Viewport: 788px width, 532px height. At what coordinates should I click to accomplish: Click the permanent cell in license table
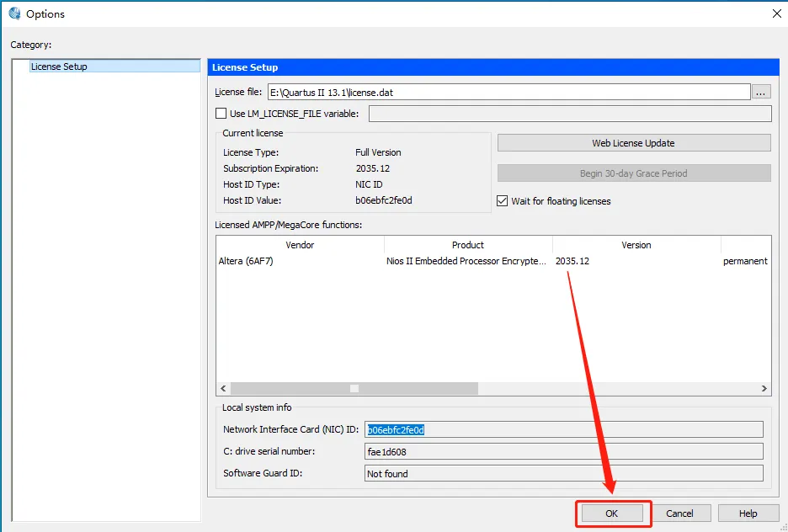(745, 261)
